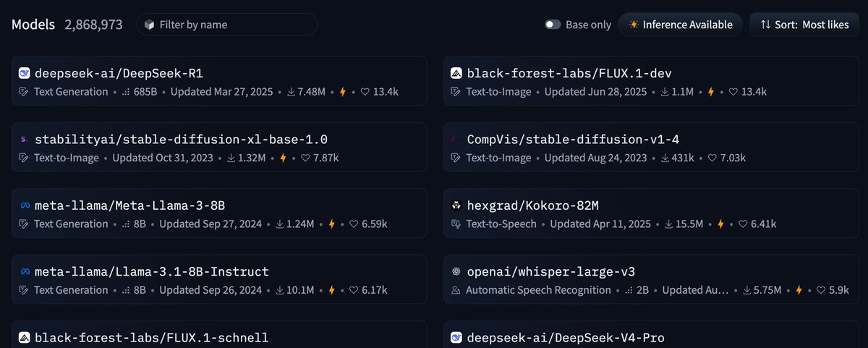868x348 pixels.
Task: Click the 685B parameter size label
Action: 146,92
